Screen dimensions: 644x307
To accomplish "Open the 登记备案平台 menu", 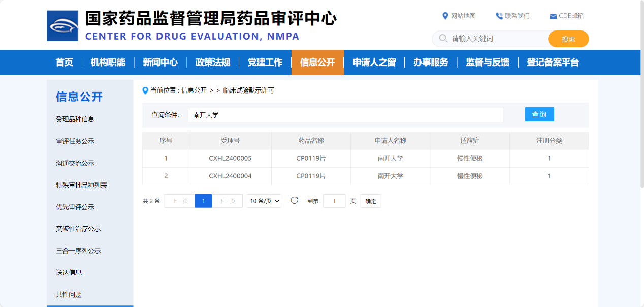I will click(553, 63).
